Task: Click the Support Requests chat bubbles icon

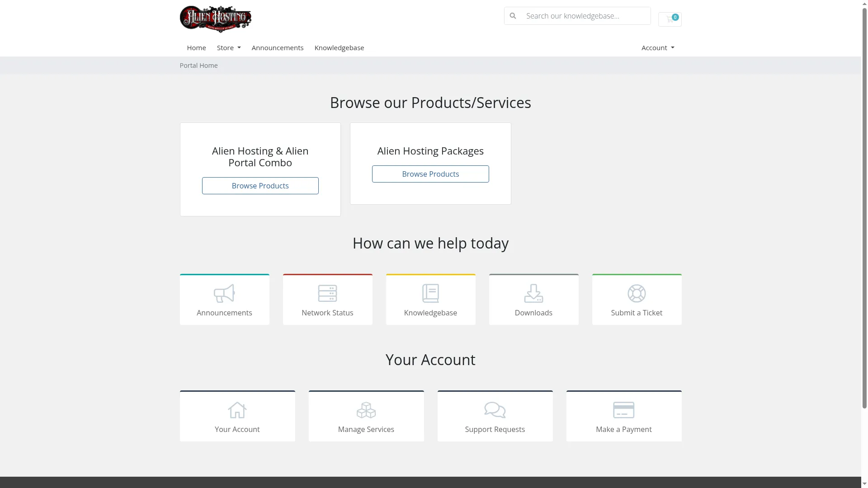Action: [495, 410]
